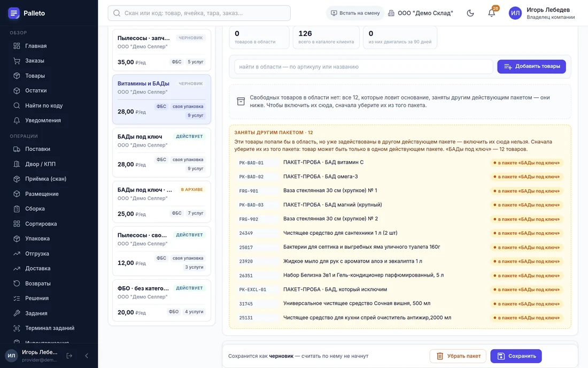588x368 pixels.
Task: Select the Пылесосы · сво... active package card
Action: point(161,251)
